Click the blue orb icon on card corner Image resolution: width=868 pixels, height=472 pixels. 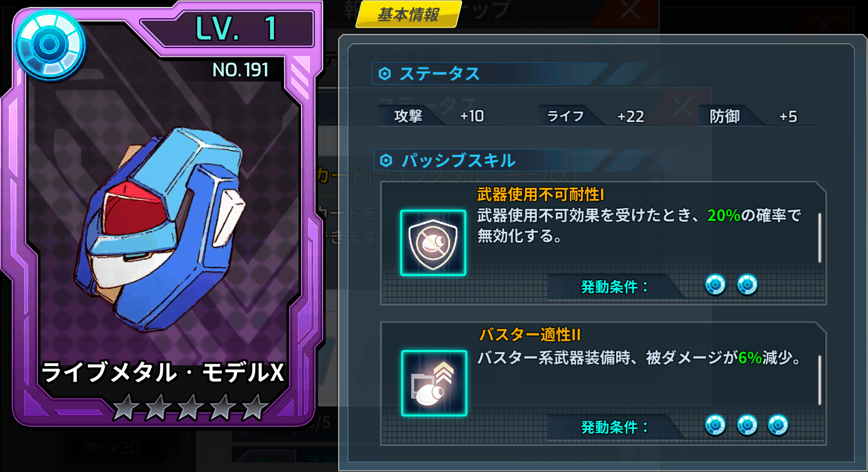tap(50, 45)
